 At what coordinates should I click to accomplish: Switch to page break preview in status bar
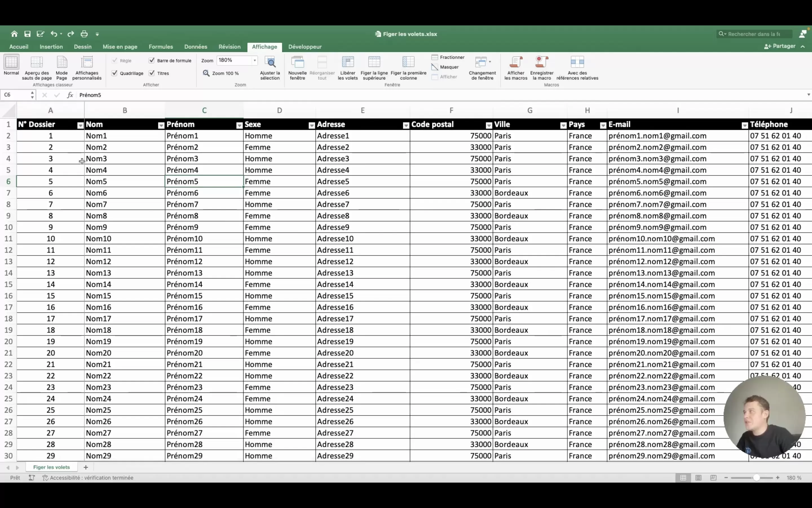(713, 478)
